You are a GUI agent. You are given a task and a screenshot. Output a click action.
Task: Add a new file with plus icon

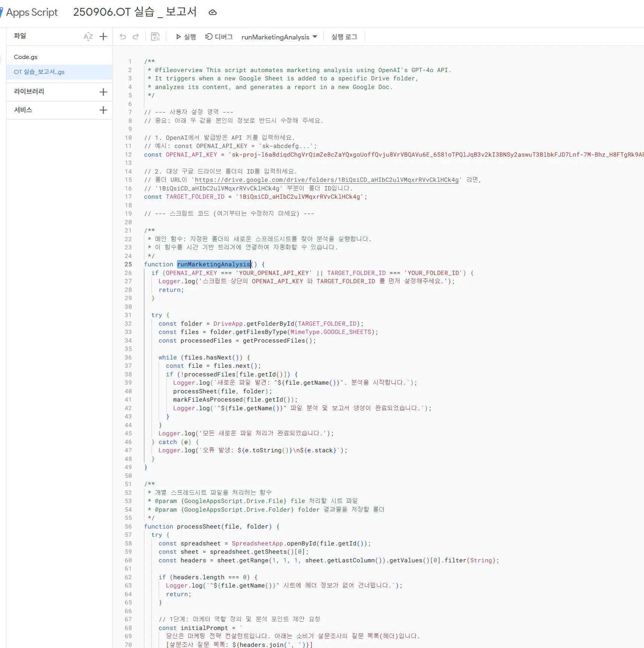pos(103,36)
